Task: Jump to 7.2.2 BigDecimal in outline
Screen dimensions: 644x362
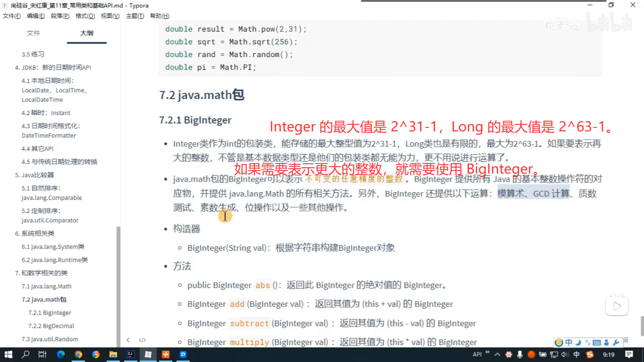Action: pyautogui.click(x=51, y=326)
